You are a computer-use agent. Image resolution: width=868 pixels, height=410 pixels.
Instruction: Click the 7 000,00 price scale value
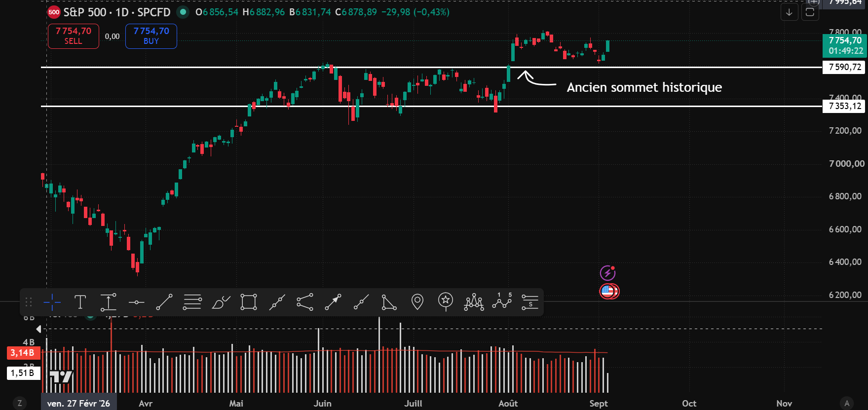[847, 164]
